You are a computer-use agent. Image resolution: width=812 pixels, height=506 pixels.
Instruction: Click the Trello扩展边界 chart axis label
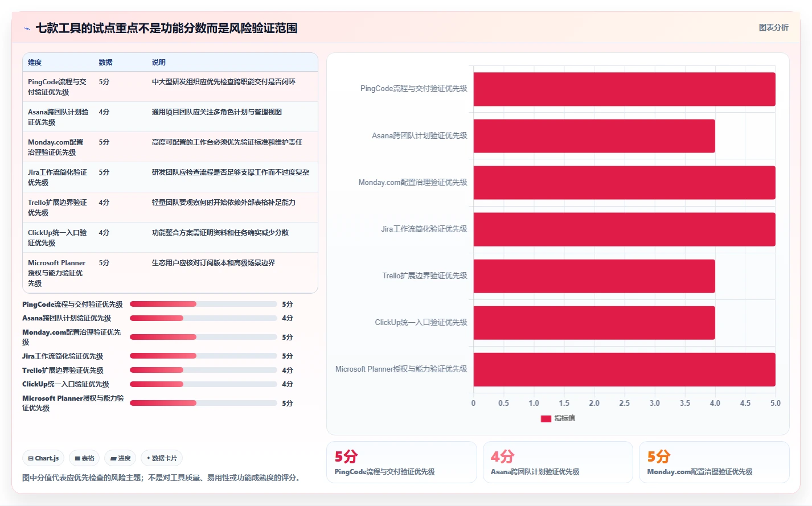pyautogui.click(x=424, y=276)
